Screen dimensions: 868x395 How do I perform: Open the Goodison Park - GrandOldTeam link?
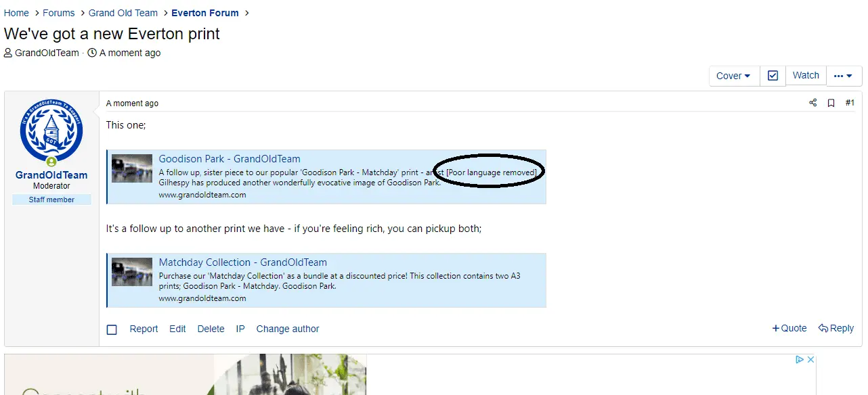pyautogui.click(x=230, y=159)
